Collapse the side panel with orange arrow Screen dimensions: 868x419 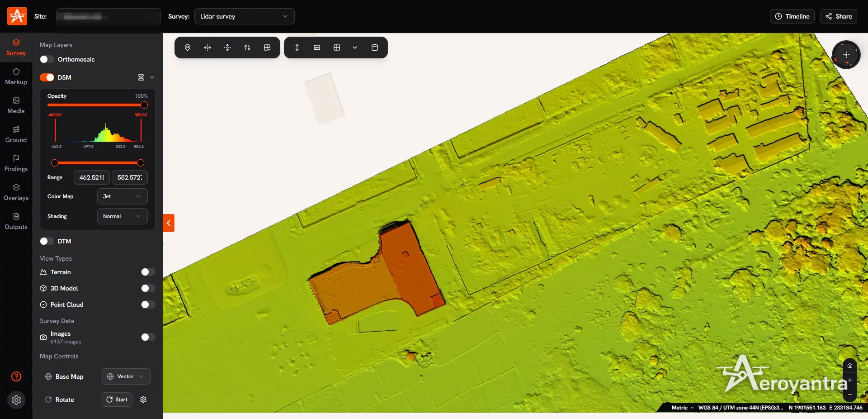pyautogui.click(x=169, y=223)
